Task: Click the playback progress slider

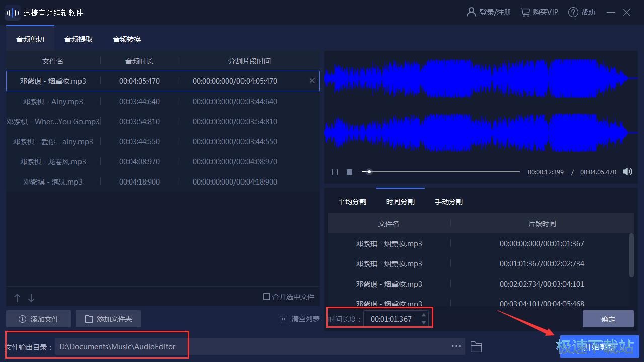Action: pyautogui.click(x=440, y=172)
